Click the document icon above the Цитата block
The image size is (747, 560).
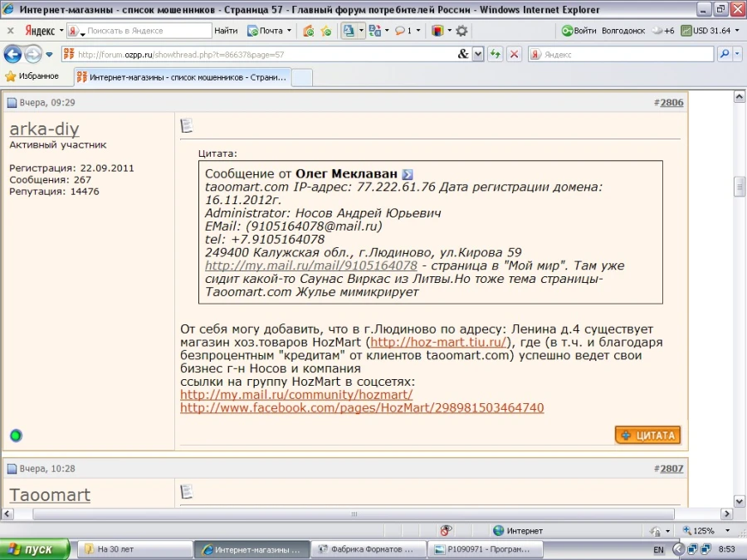187,126
